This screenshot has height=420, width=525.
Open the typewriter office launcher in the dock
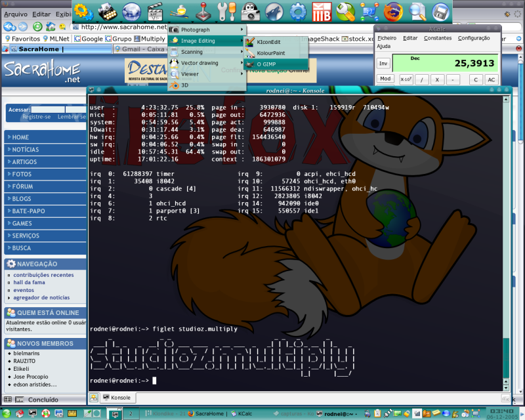click(108, 12)
